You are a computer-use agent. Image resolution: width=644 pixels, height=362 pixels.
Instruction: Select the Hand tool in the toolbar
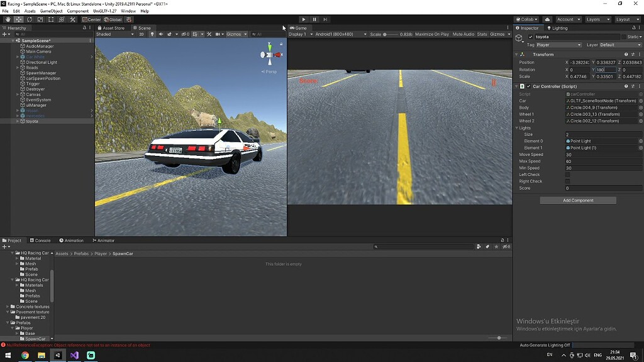pyautogui.click(x=8, y=19)
